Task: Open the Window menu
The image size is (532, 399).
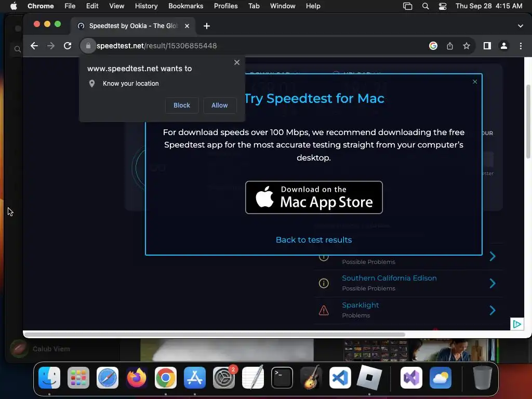Action: click(283, 6)
